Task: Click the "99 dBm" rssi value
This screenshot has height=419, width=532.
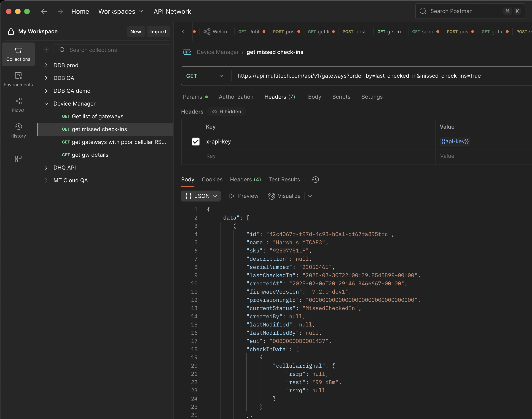Action: pos(325,382)
